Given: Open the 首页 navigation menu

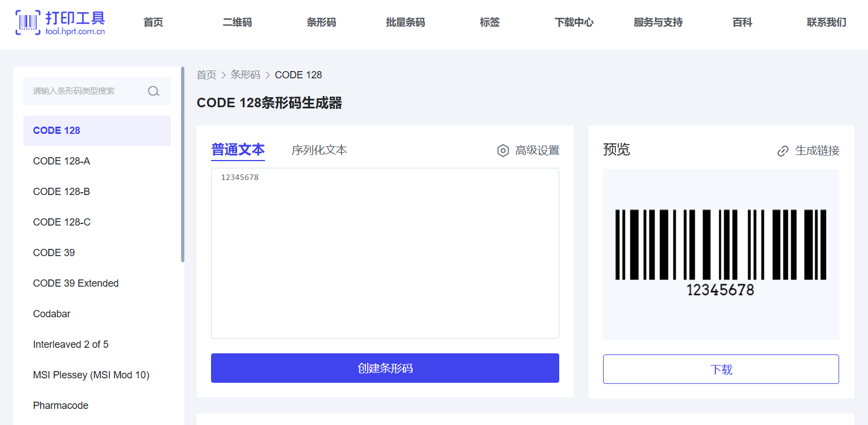Looking at the screenshot, I should [x=153, y=22].
